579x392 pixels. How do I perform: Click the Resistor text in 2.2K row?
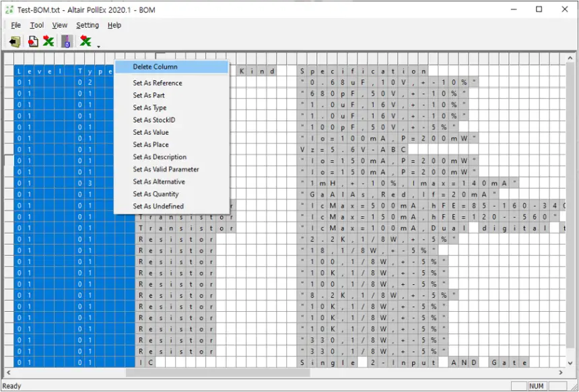point(176,239)
